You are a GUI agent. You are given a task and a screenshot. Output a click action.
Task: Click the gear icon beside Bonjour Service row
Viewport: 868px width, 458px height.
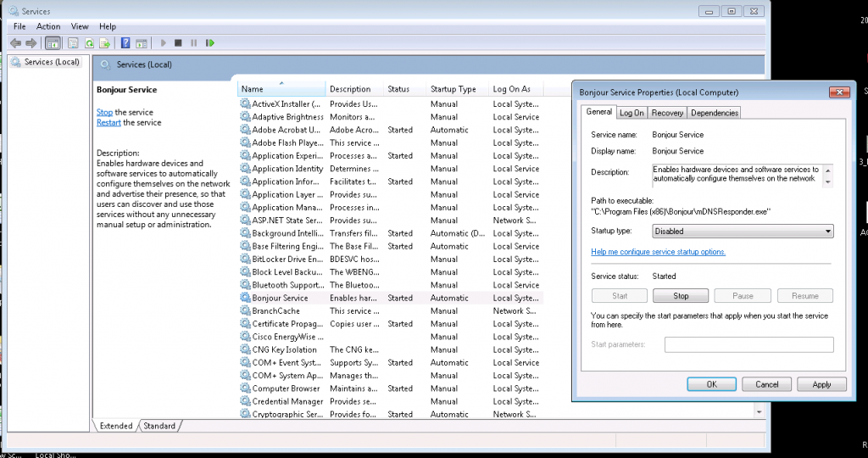click(x=245, y=298)
